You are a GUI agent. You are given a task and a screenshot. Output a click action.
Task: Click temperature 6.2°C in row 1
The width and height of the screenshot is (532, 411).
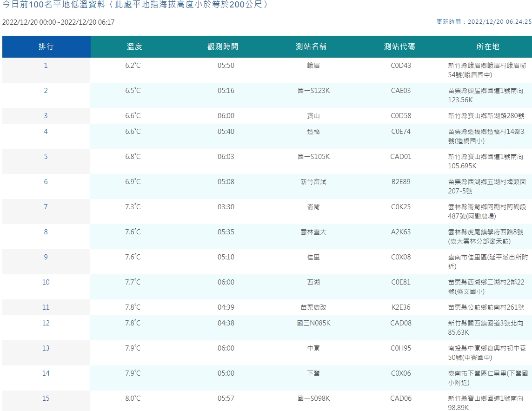(x=133, y=66)
